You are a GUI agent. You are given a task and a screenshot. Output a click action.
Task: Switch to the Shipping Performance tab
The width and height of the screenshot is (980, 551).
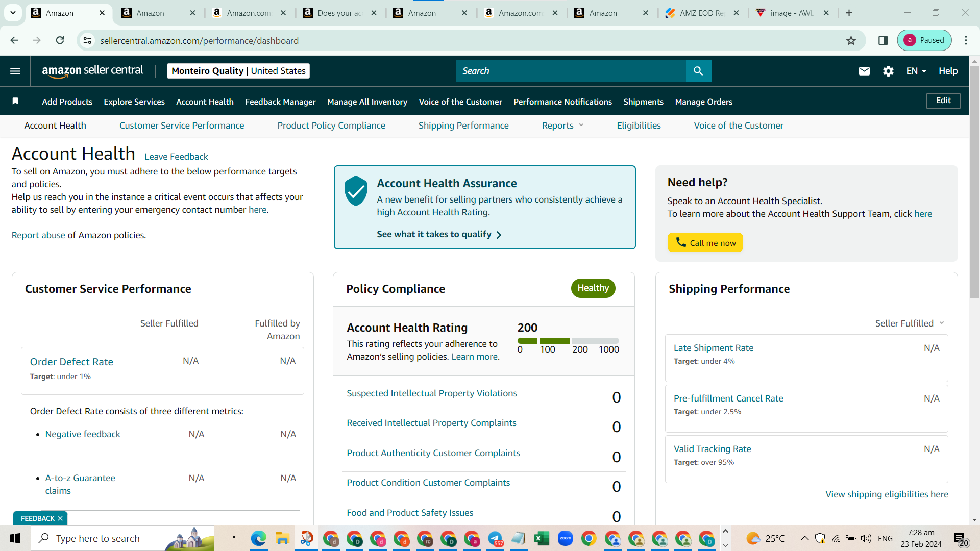pyautogui.click(x=463, y=126)
